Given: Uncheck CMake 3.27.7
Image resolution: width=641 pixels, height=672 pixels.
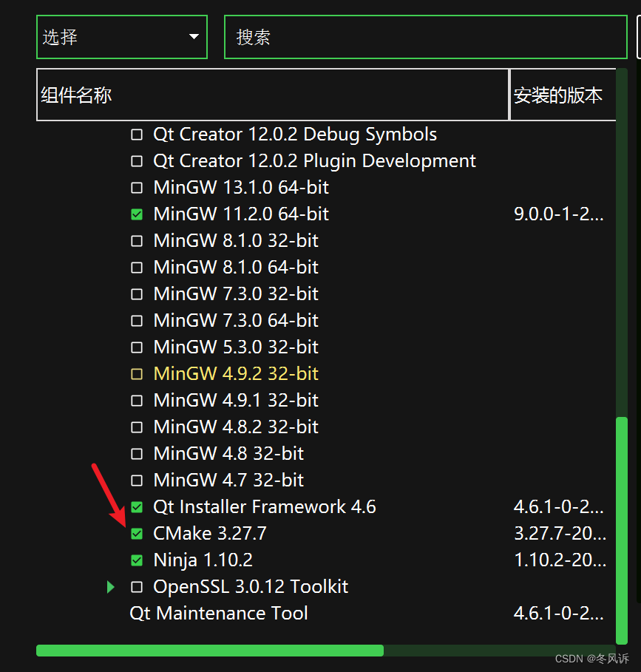Looking at the screenshot, I should pos(137,533).
